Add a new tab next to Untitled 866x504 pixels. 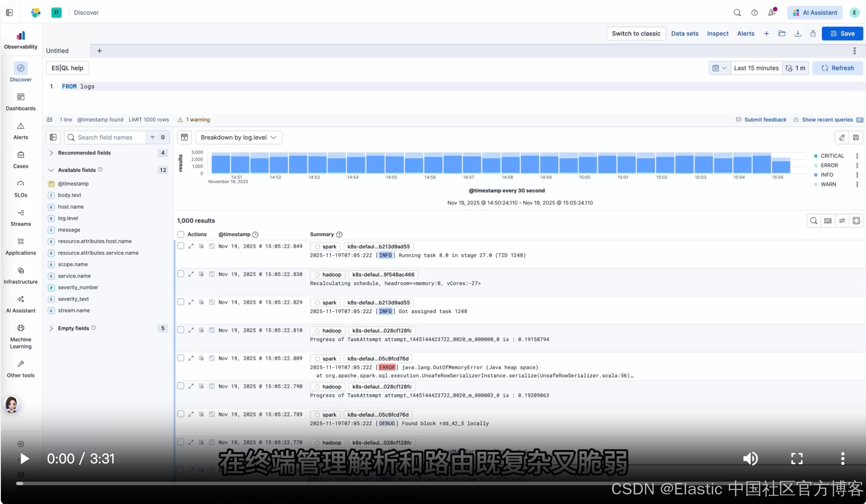[99, 51]
